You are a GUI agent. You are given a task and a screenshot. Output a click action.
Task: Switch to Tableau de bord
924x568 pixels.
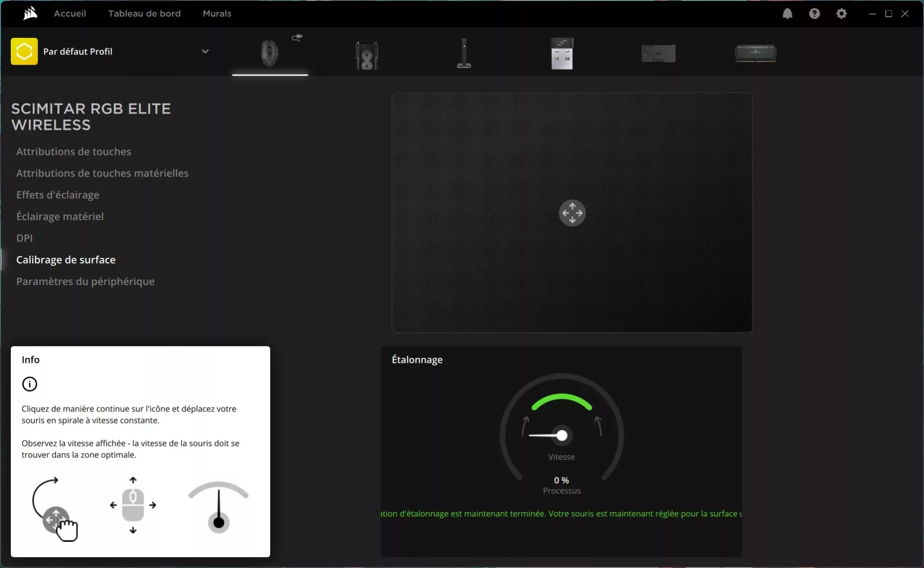[144, 14]
